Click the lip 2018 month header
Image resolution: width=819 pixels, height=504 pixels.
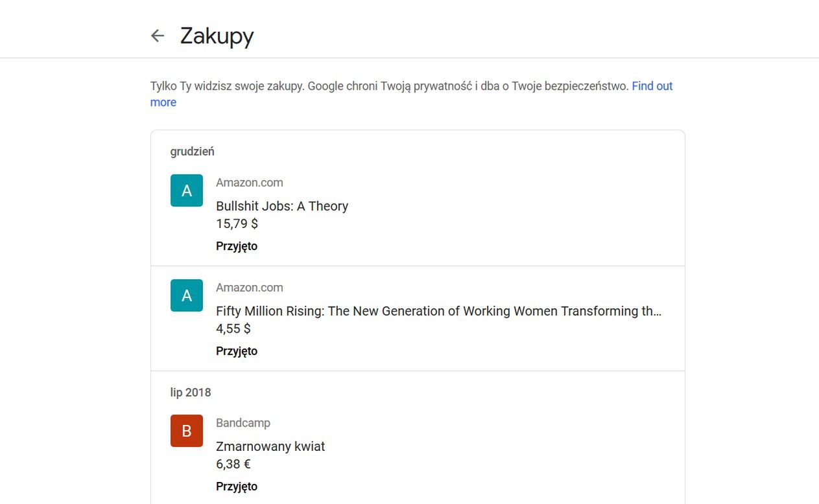[x=191, y=393]
